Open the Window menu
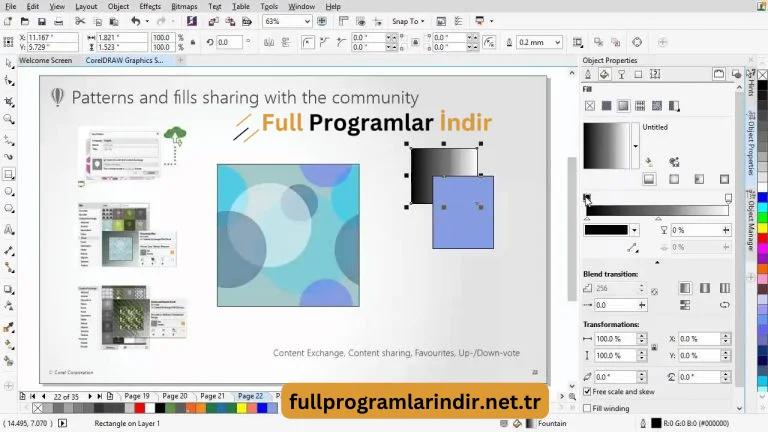The image size is (768, 432). [301, 6]
